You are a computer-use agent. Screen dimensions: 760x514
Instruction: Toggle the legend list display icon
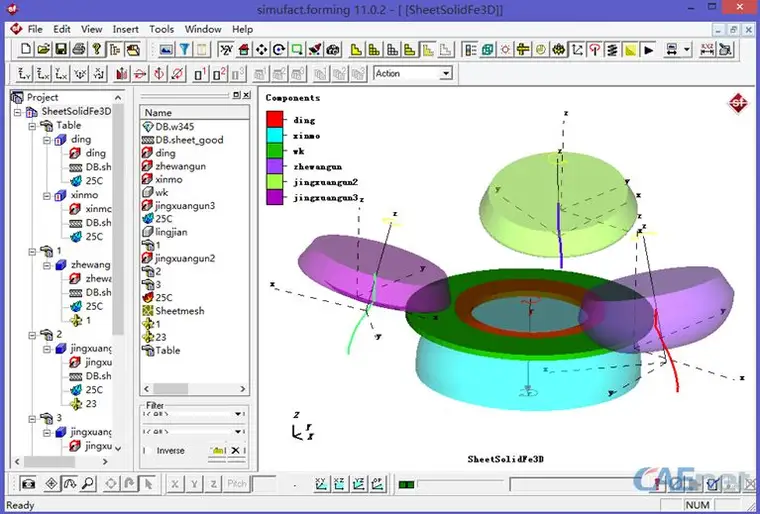click(470, 49)
